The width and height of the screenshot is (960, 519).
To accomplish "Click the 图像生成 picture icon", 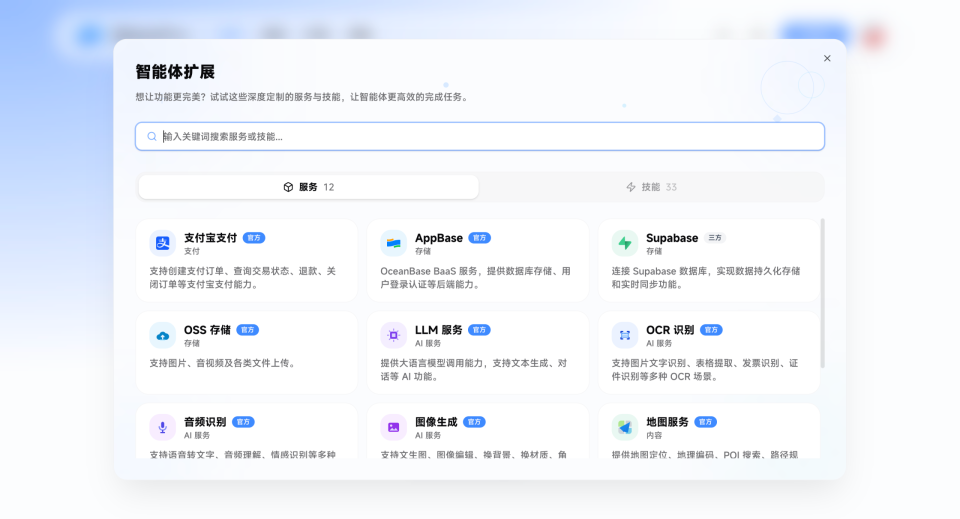I will click(x=393, y=427).
